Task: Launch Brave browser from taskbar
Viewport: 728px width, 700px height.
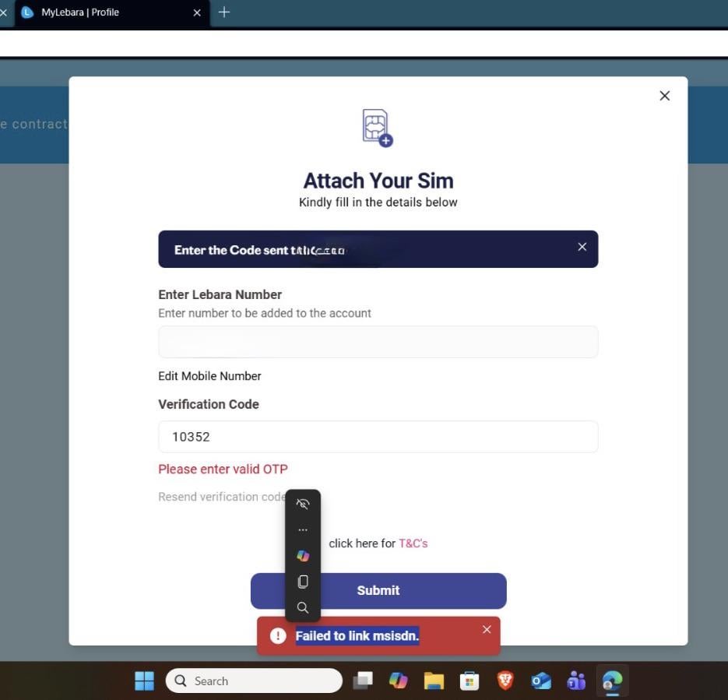Action: click(x=505, y=681)
